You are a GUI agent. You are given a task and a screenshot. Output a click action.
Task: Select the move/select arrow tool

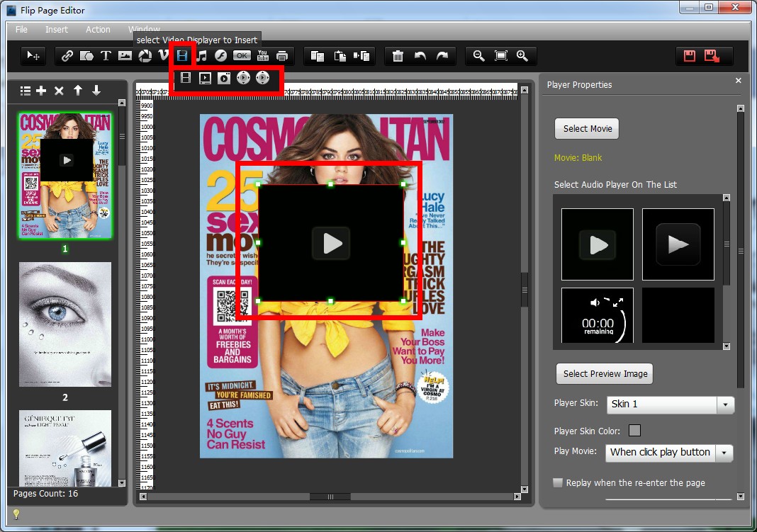tap(33, 56)
